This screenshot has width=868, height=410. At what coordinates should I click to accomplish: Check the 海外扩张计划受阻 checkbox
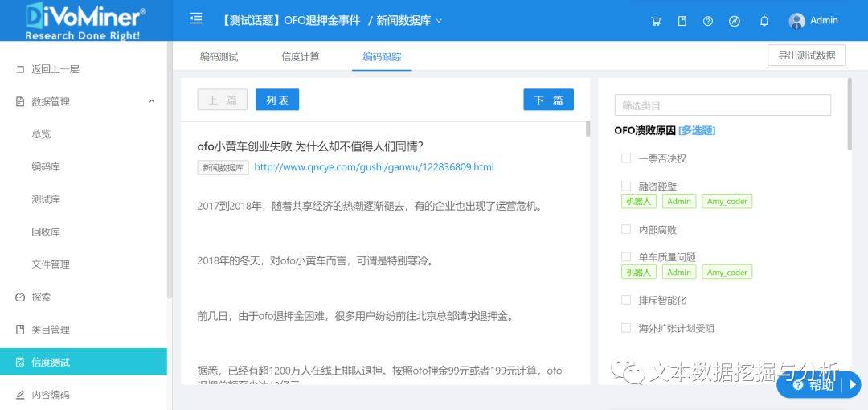(626, 328)
